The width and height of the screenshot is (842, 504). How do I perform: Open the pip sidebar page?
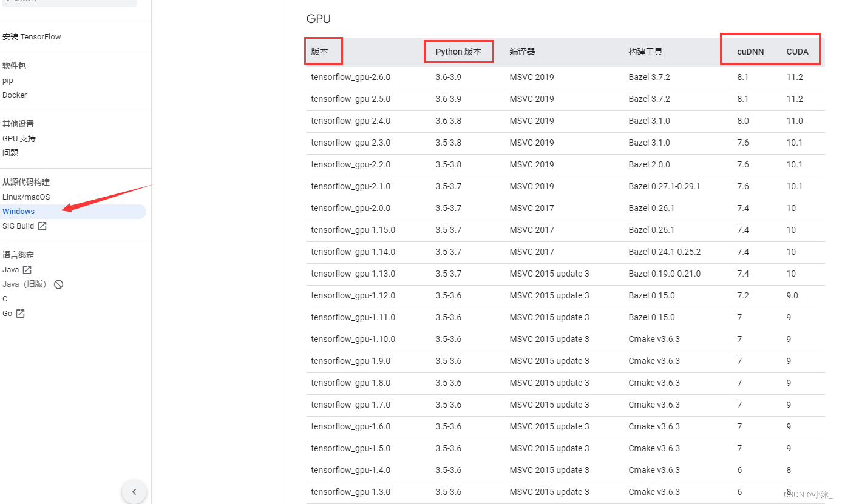pos(8,81)
